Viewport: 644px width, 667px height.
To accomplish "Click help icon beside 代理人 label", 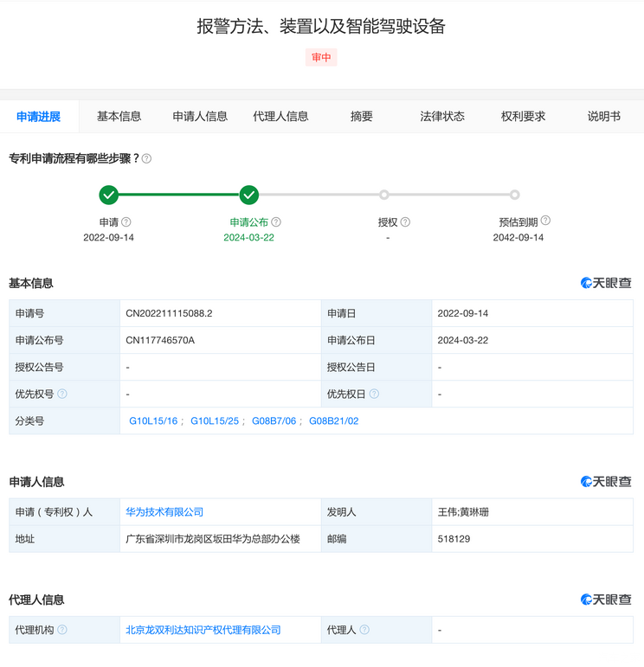I will (x=364, y=630).
